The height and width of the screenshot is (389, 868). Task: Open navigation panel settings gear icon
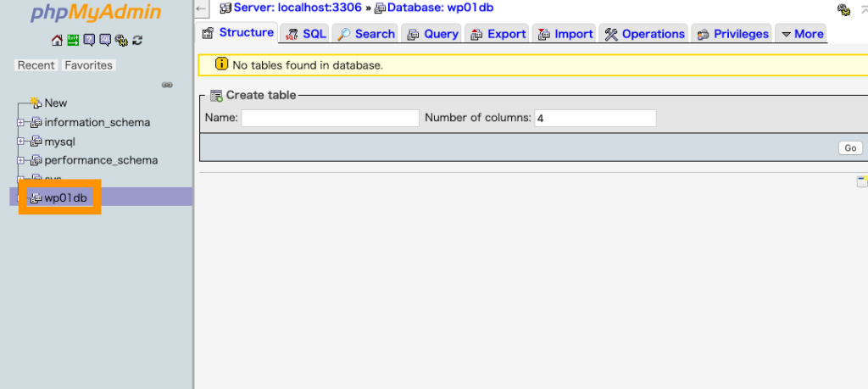(x=121, y=40)
